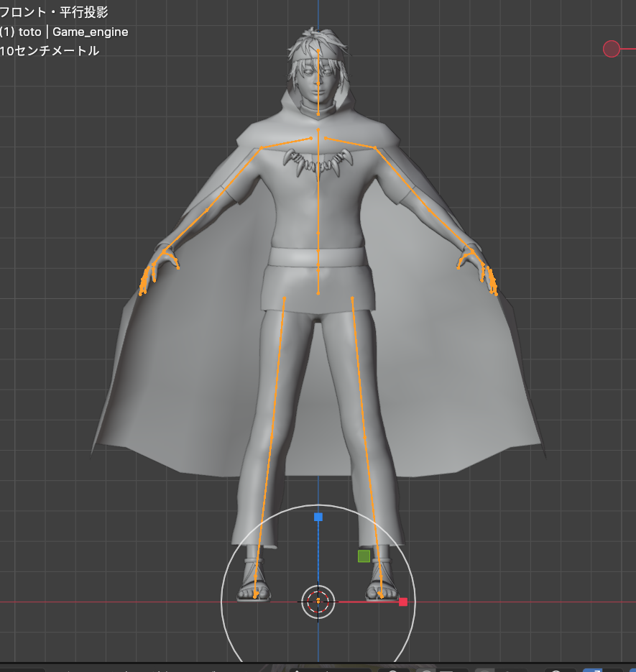Click the belt around the character's waist

point(318,257)
